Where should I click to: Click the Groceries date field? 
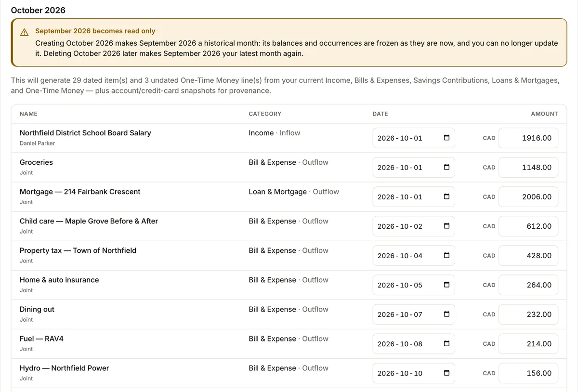(414, 168)
